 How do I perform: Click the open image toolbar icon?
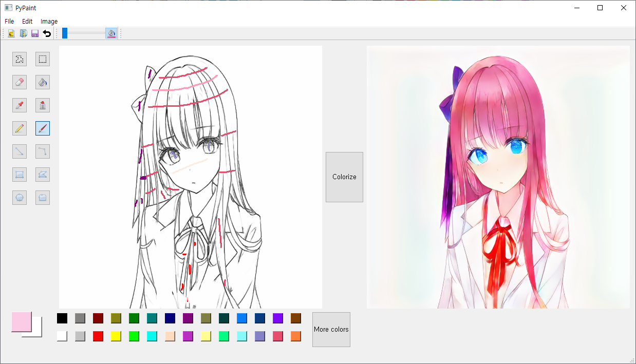(x=11, y=33)
